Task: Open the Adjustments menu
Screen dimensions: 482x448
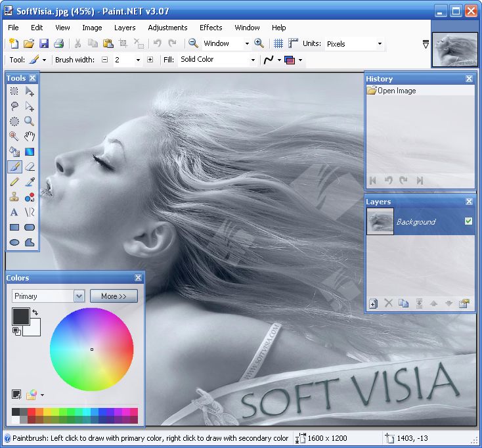Action: [167, 28]
